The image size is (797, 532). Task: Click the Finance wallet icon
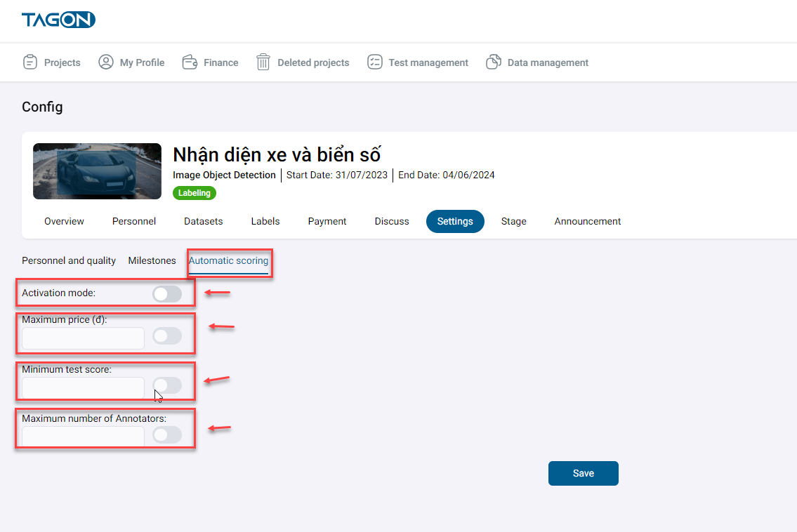[x=190, y=62]
